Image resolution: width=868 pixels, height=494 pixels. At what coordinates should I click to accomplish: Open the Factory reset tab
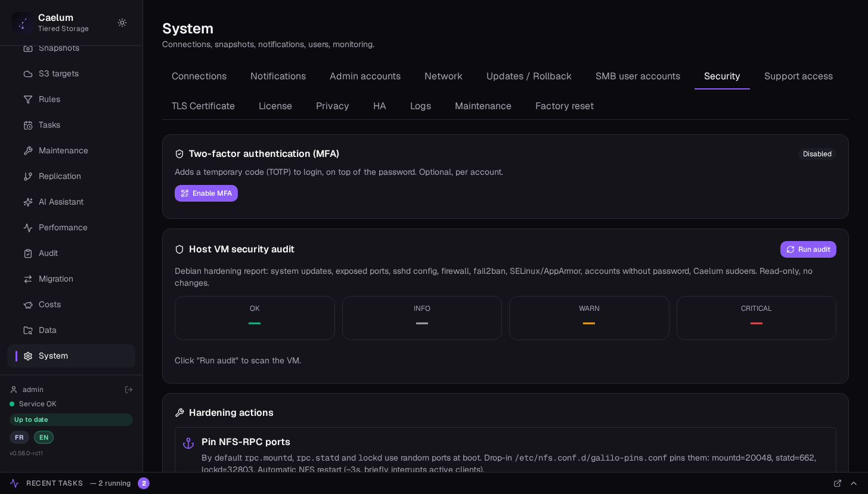[x=565, y=106]
